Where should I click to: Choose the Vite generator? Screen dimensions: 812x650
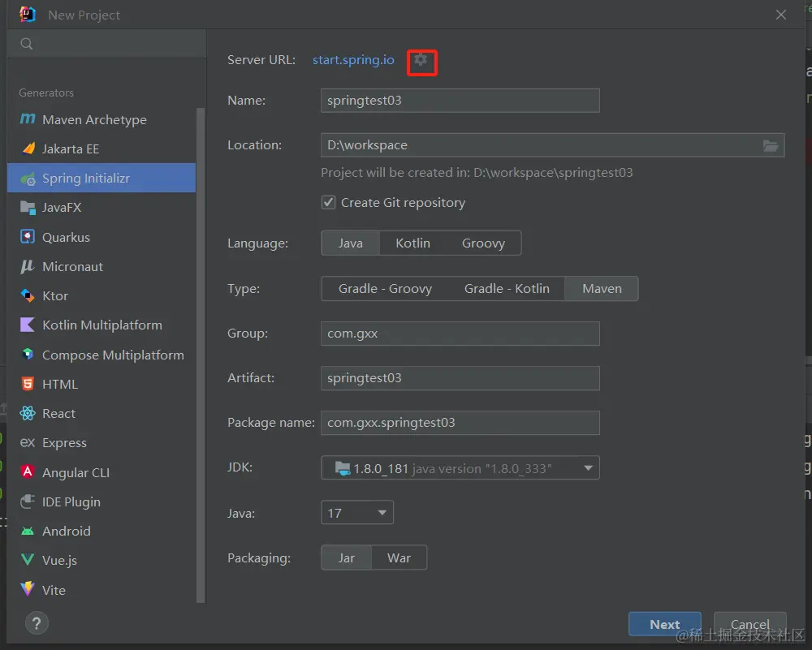54,590
